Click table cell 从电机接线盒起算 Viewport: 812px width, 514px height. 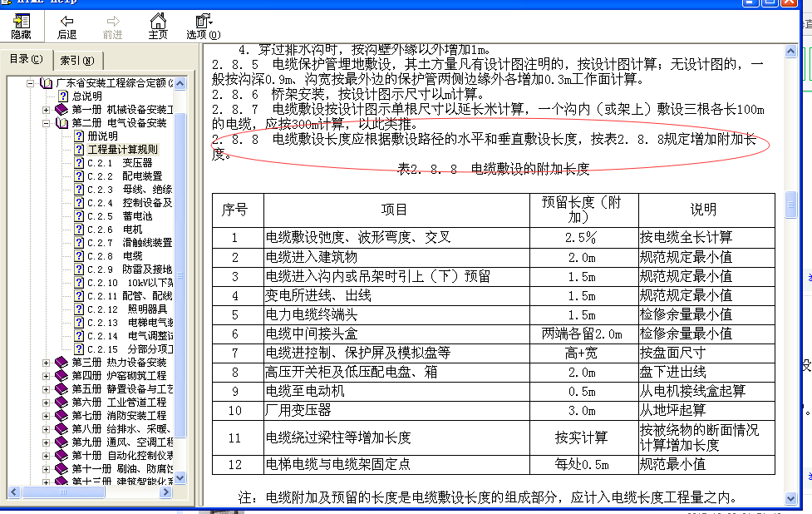pyautogui.click(x=707, y=392)
